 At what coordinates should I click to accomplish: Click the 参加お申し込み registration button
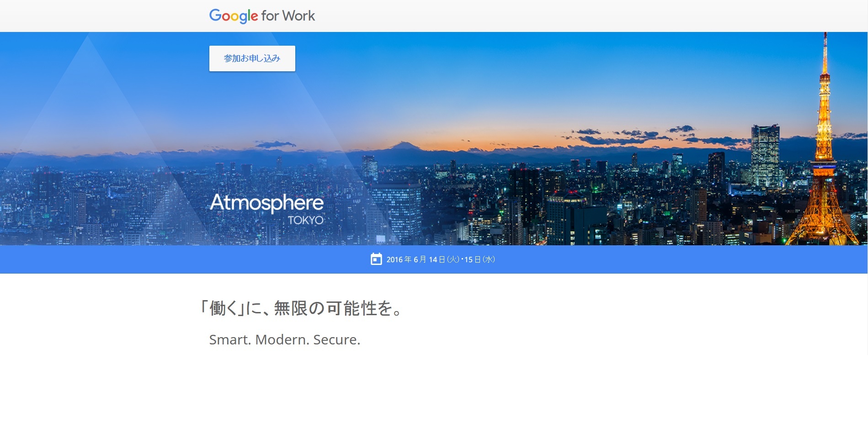pyautogui.click(x=252, y=58)
